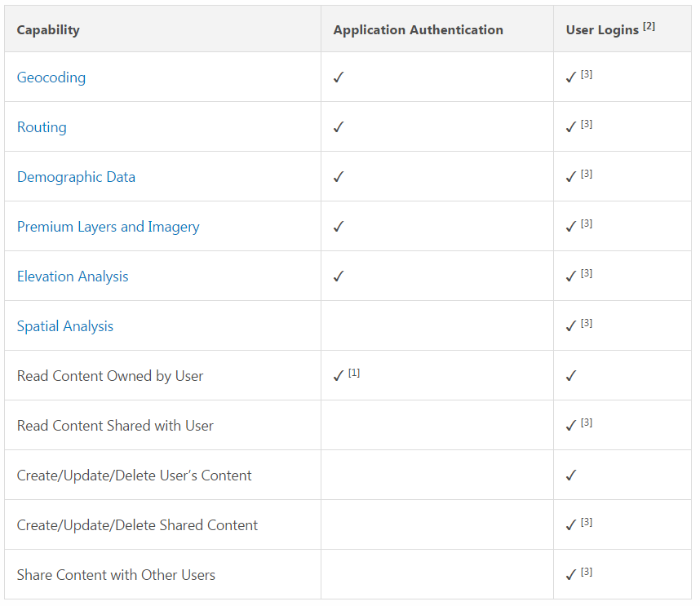Click Premium Layers' User Logins checkmark
Image resolution: width=700 pixels, height=606 pixels.
[x=571, y=227]
